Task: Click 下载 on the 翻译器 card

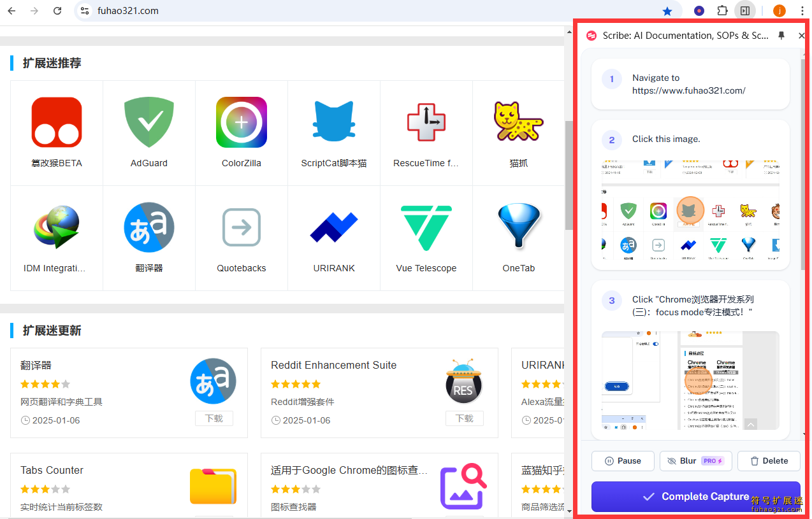Action: pyautogui.click(x=214, y=418)
